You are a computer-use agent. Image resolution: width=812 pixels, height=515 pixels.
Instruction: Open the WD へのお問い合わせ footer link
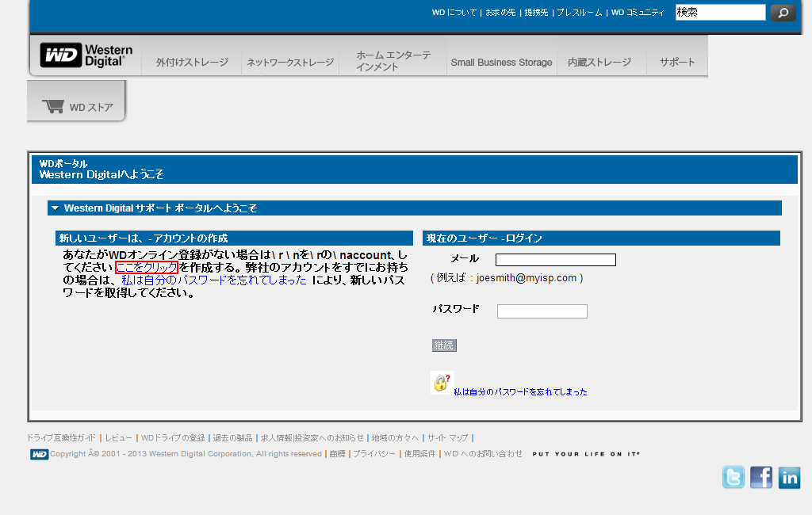tap(483, 454)
